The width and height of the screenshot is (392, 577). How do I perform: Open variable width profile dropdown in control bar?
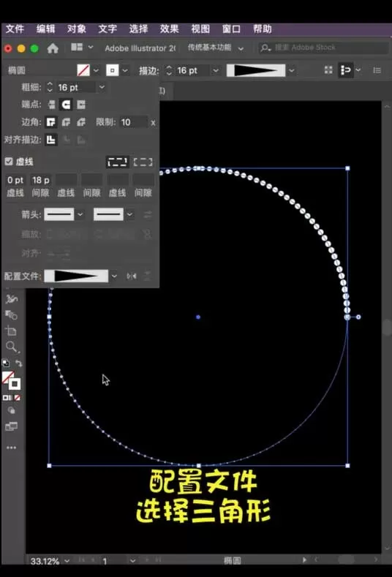[x=292, y=70]
